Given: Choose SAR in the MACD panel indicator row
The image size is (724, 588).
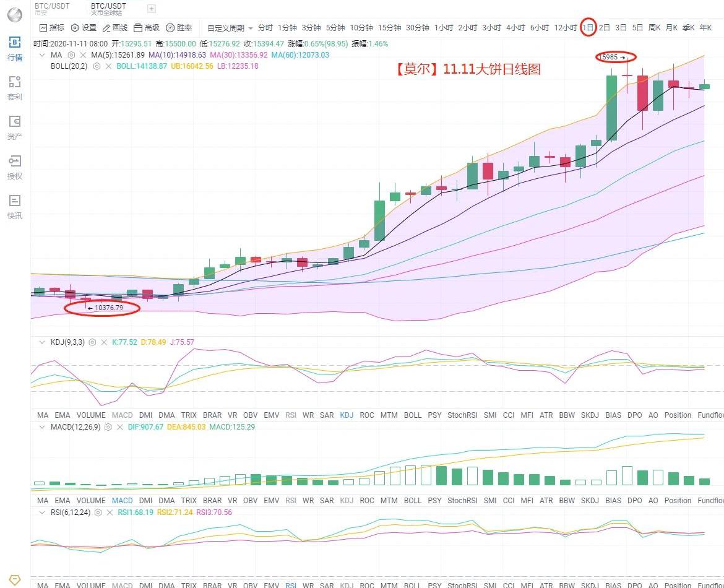Looking at the screenshot, I should pos(327,501).
